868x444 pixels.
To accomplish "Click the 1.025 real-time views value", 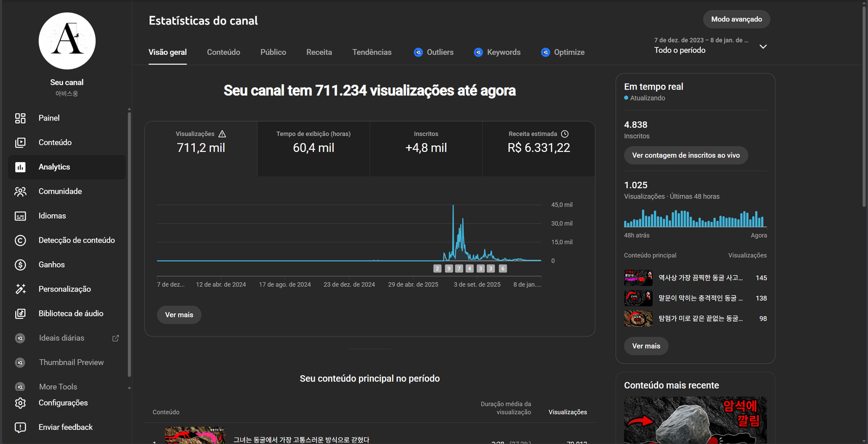I will 636,185.
